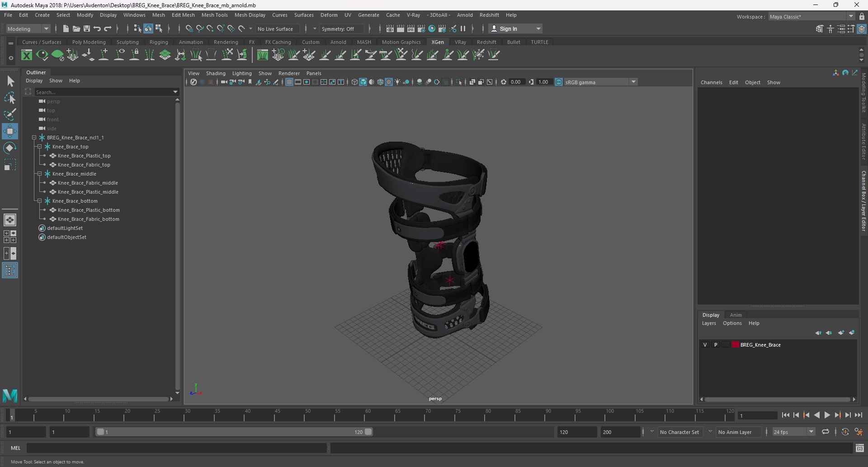Viewport: 868px width, 467px height.
Task: Click No Character Set button
Action: click(x=679, y=432)
